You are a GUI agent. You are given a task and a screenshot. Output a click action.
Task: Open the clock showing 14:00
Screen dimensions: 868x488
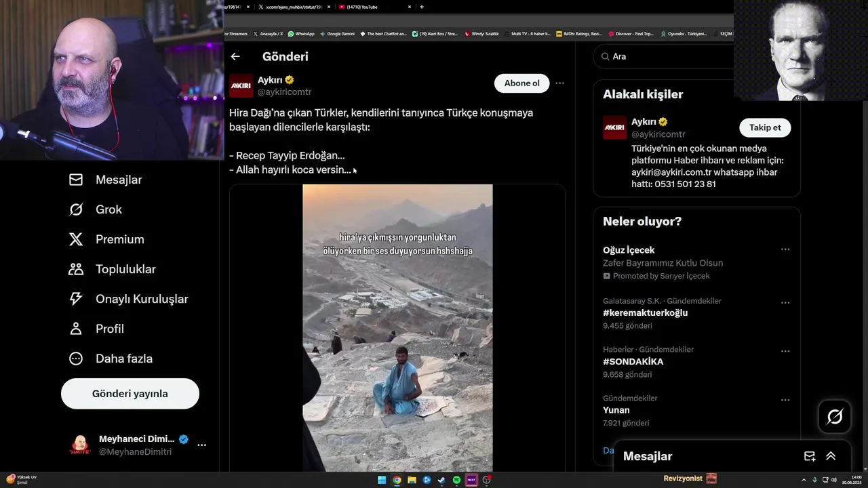[850, 480]
